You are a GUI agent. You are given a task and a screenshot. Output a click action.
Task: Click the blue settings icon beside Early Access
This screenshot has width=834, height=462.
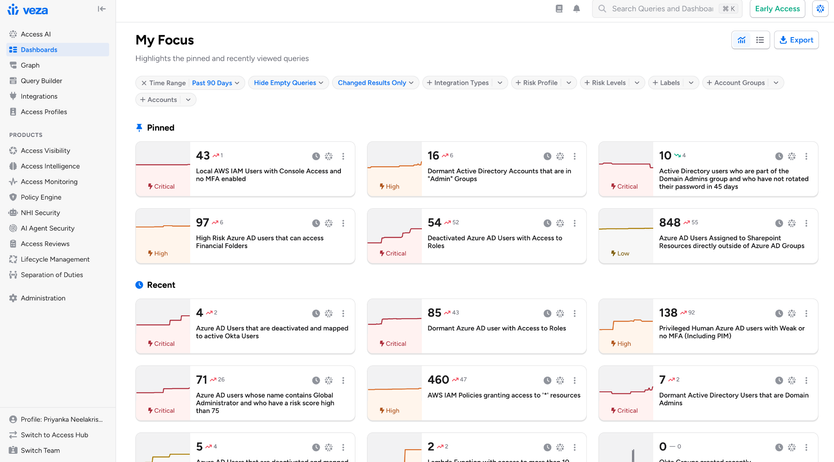pyautogui.click(x=821, y=9)
